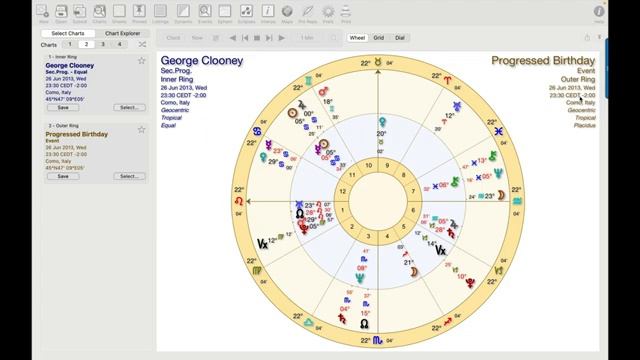Click the Chart button in animation bar
Viewport: 640px width, 360px height.
pos(173,38)
